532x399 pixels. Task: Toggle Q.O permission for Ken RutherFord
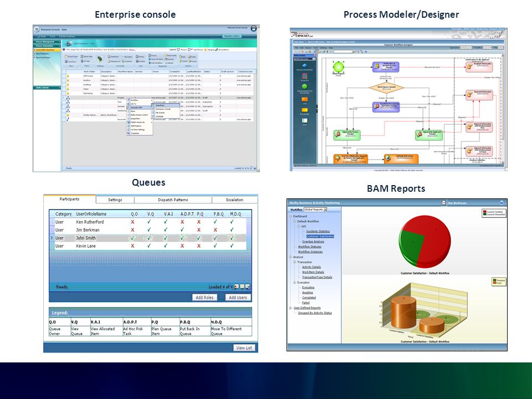[x=132, y=222]
